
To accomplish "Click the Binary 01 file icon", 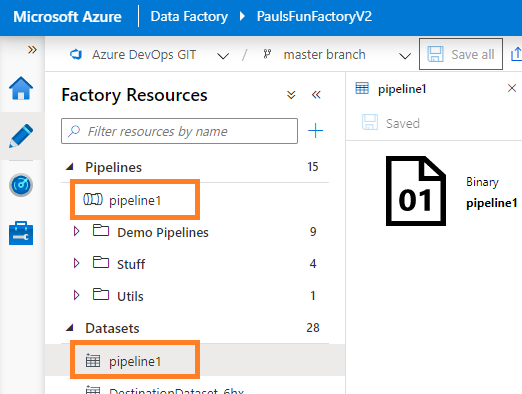I will point(416,191).
